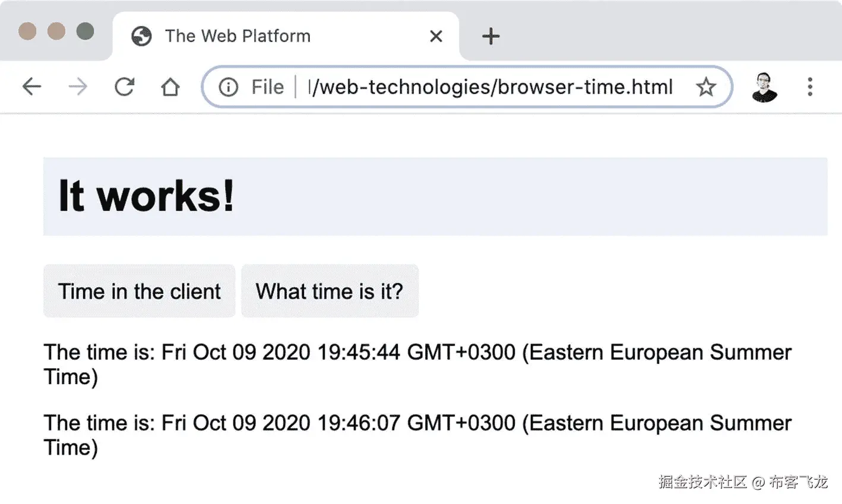This screenshot has width=842, height=504.
Task: Select The Web Platform tab
Action: tap(238, 36)
